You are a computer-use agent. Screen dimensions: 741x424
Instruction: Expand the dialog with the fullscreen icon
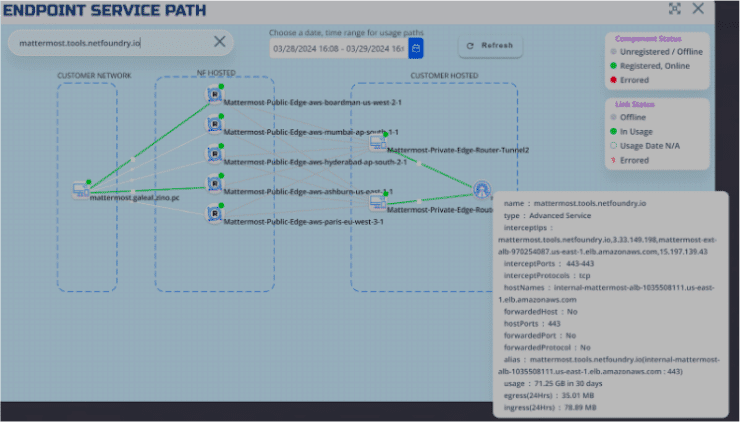pyautogui.click(x=675, y=9)
